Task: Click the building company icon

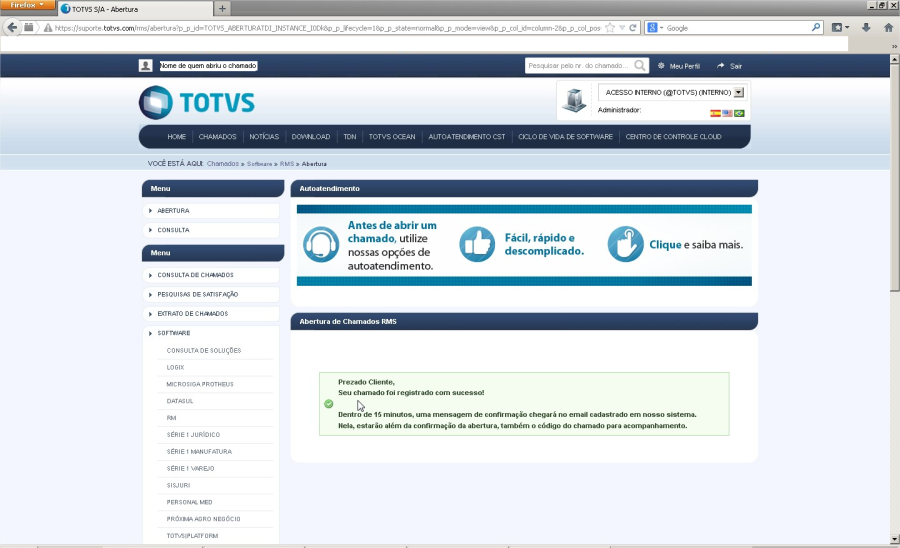Action: click(x=573, y=101)
